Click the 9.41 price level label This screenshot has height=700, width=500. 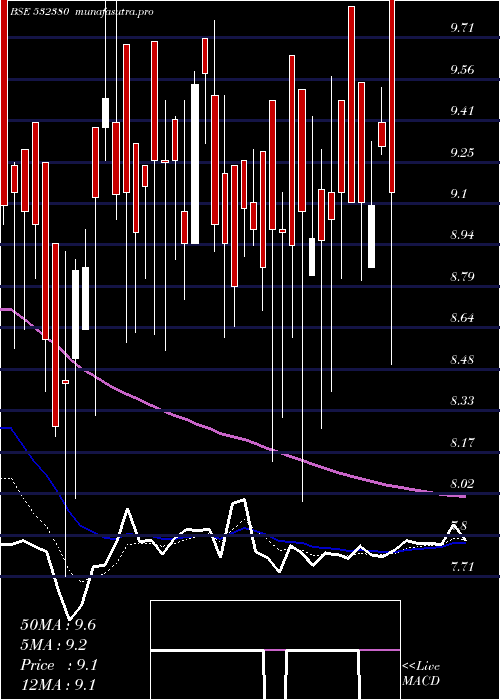pyautogui.click(x=462, y=111)
